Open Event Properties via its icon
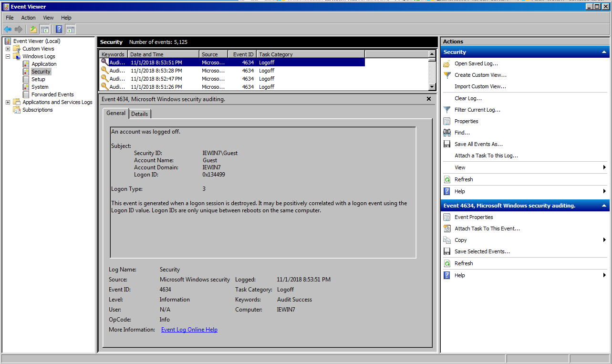This screenshot has width=612, height=364. [x=446, y=217]
